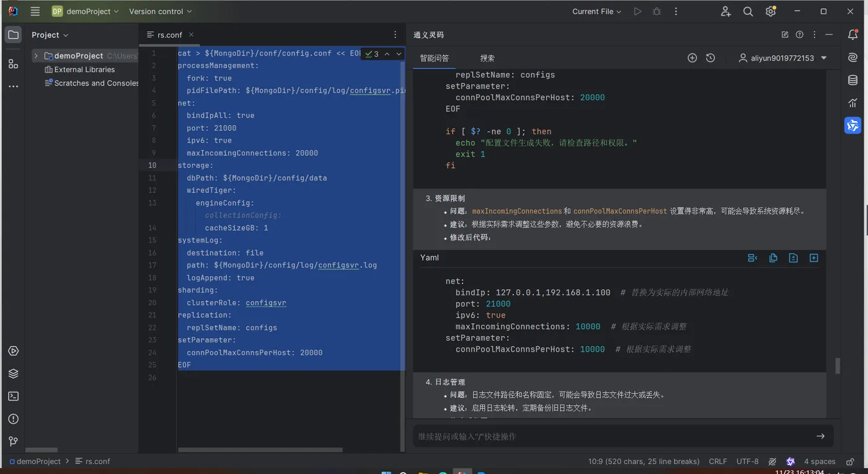Screen dimensions: 868x474
Task: Open the Structure tool window icon
Action: click(13, 63)
